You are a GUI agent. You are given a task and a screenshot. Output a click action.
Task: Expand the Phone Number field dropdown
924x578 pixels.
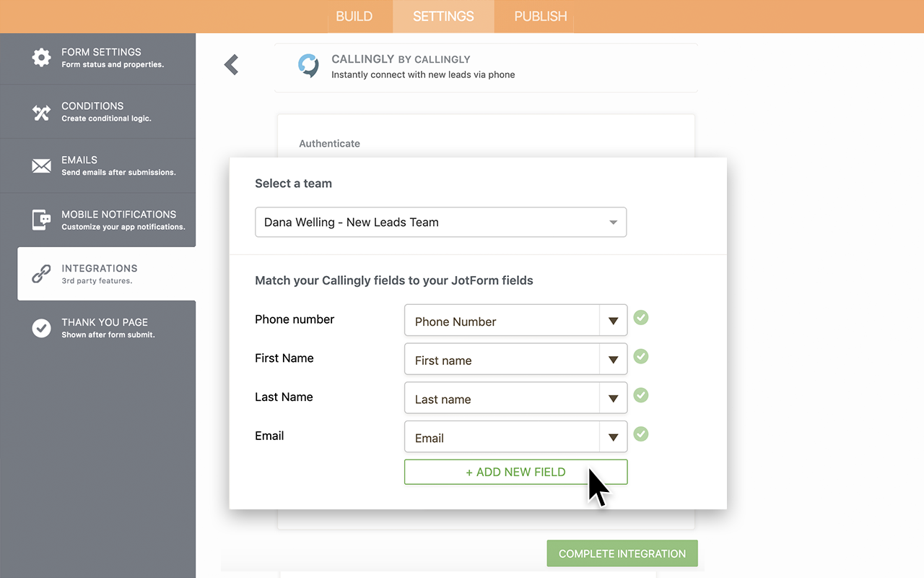613,321
